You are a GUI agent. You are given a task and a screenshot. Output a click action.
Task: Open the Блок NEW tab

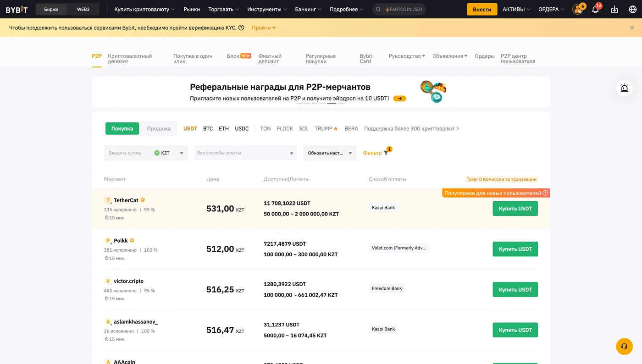coord(239,56)
